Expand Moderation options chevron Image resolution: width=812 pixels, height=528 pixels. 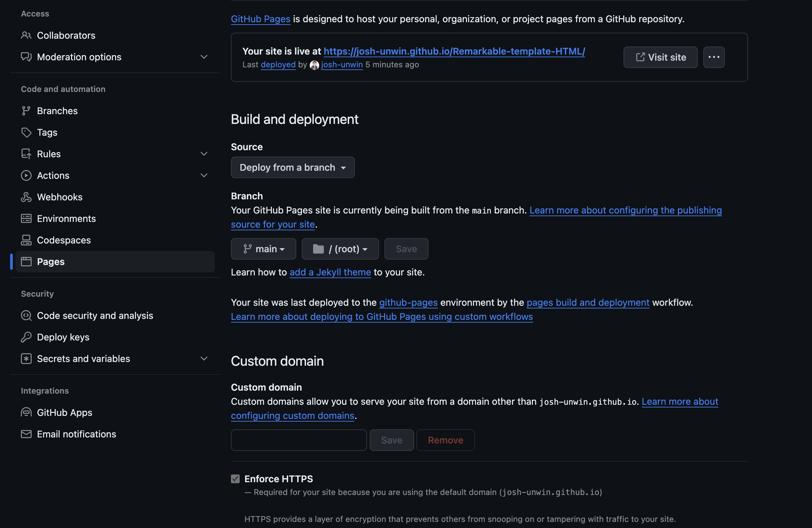204,57
